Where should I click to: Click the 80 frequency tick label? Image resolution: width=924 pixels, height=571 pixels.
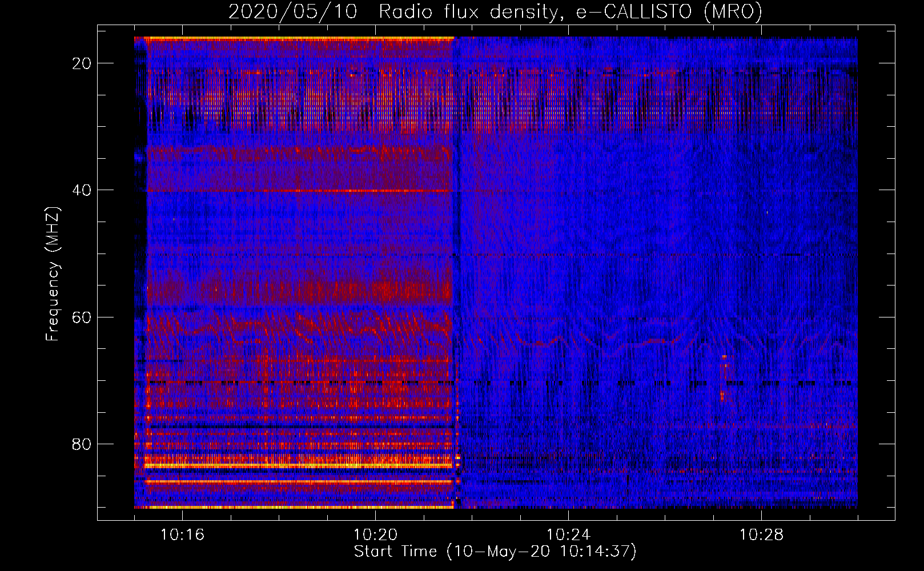tap(82, 444)
